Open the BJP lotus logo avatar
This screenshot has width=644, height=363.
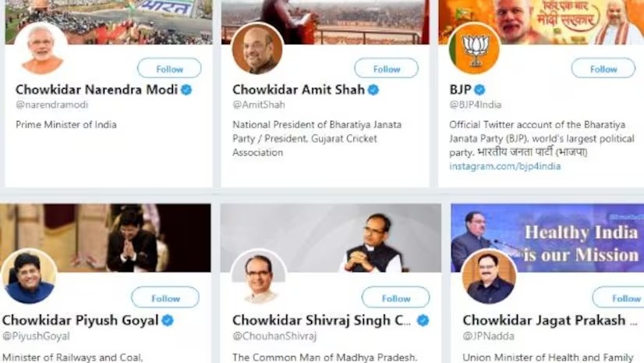[x=474, y=48]
